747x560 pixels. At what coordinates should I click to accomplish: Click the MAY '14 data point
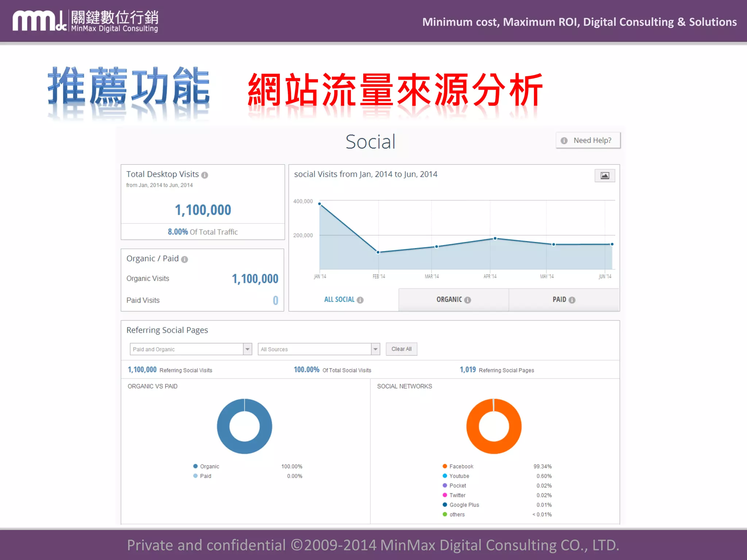click(x=553, y=244)
